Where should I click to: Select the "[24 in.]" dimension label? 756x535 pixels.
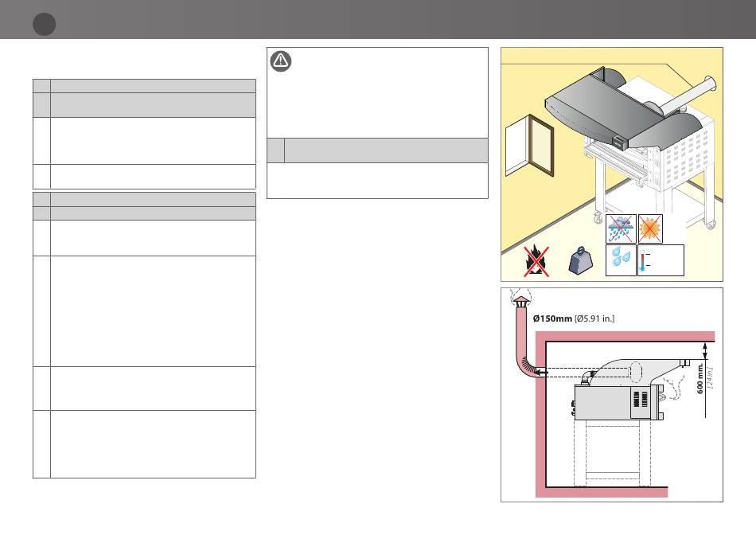pos(709,377)
